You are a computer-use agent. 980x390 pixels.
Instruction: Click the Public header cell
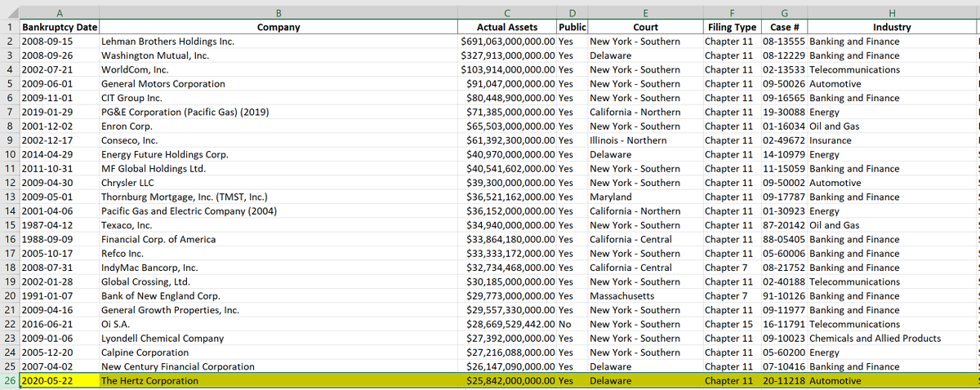click(x=572, y=27)
